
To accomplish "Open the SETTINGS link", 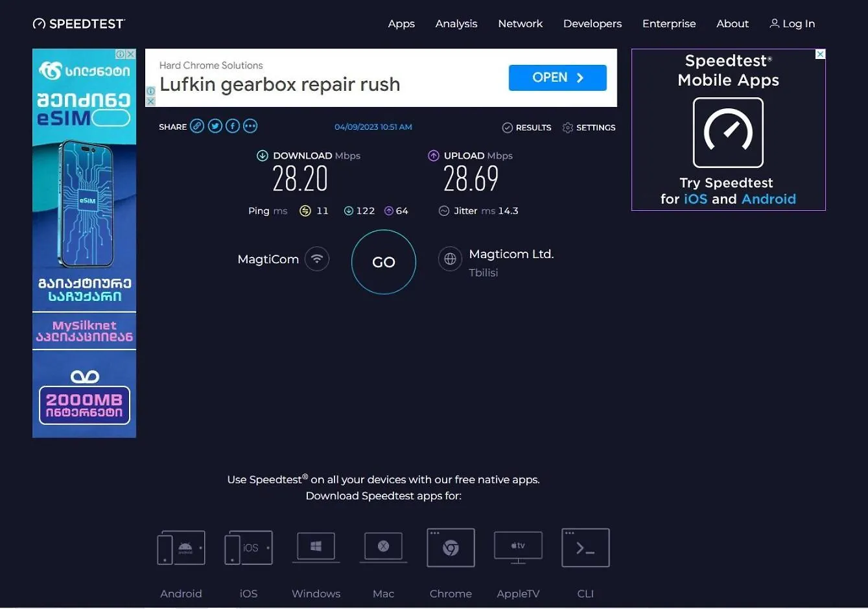I will pos(596,128).
